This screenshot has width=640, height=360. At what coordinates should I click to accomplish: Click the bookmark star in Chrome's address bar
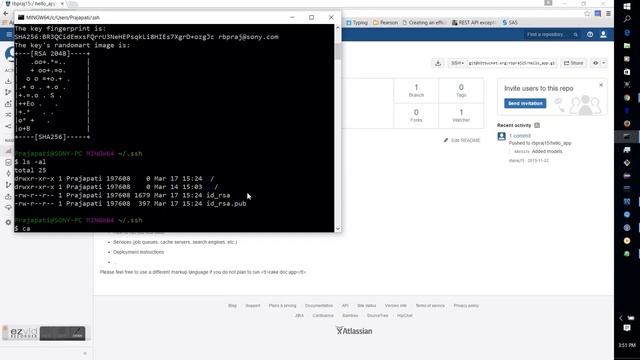[x=587, y=13]
